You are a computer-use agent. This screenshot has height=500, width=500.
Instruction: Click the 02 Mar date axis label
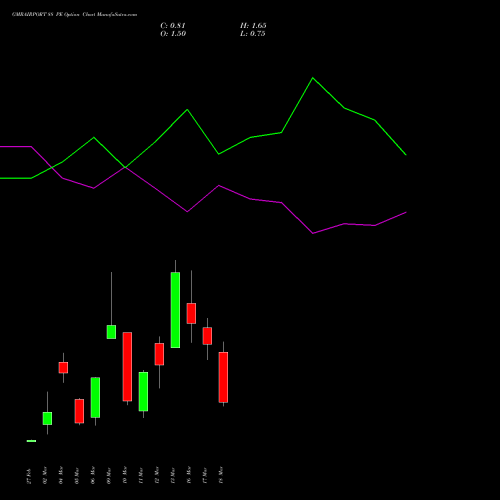pyautogui.click(x=45, y=475)
